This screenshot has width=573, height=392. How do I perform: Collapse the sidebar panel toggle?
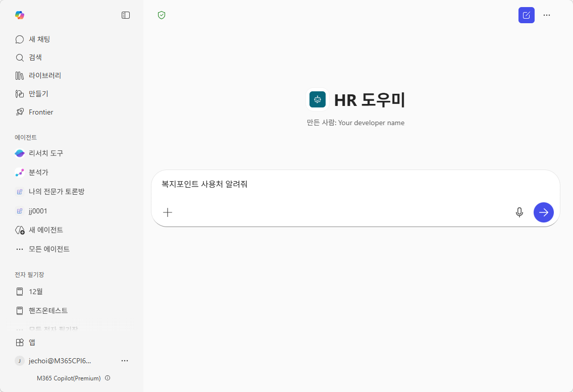tap(125, 15)
